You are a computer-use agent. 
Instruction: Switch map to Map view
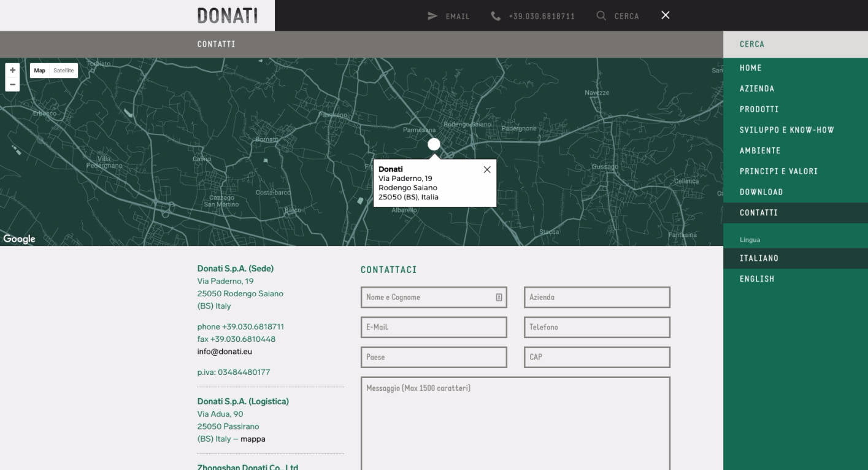(x=40, y=71)
